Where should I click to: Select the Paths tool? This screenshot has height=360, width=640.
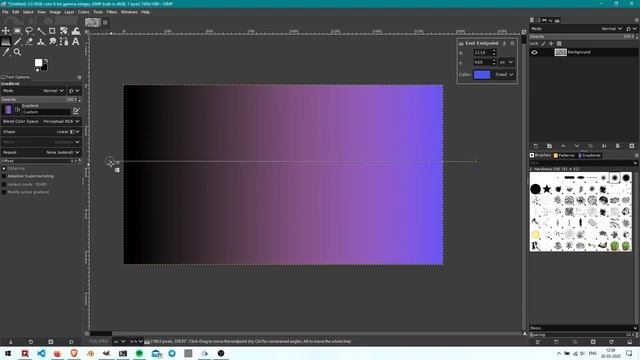click(x=64, y=42)
